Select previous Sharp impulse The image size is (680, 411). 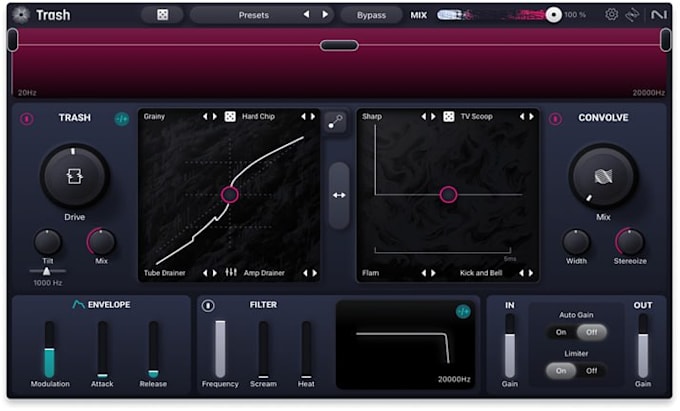(424, 116)
